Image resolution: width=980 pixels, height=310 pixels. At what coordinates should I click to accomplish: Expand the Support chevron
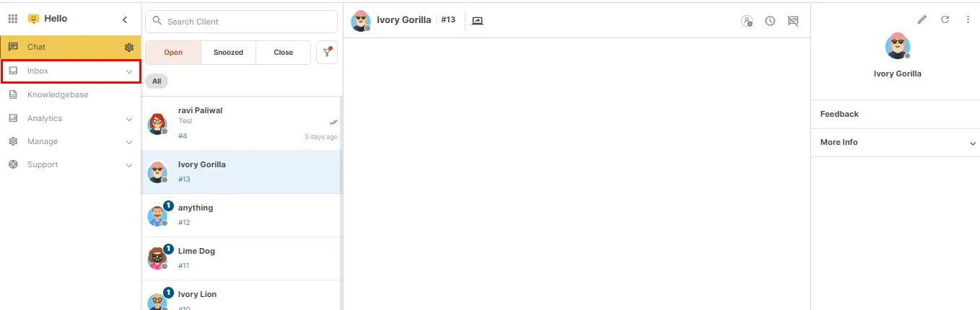[x=129, y=165]
